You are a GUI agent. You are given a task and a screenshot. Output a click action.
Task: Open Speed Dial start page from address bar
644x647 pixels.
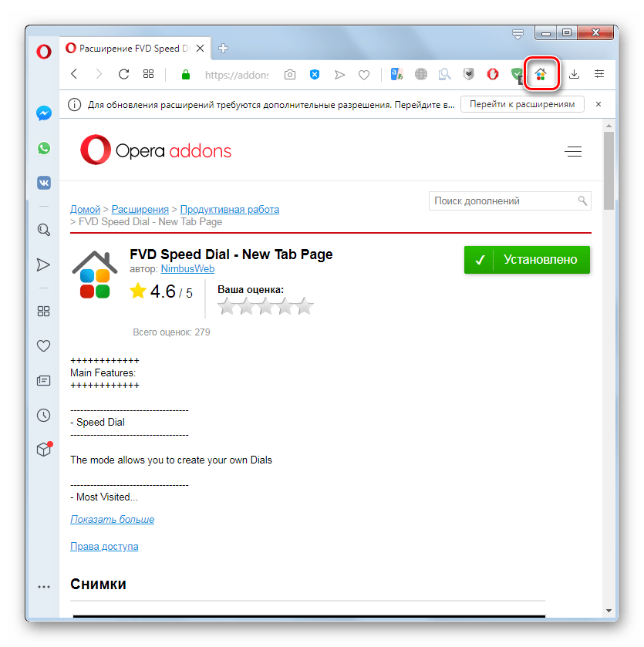pos(149,74)
